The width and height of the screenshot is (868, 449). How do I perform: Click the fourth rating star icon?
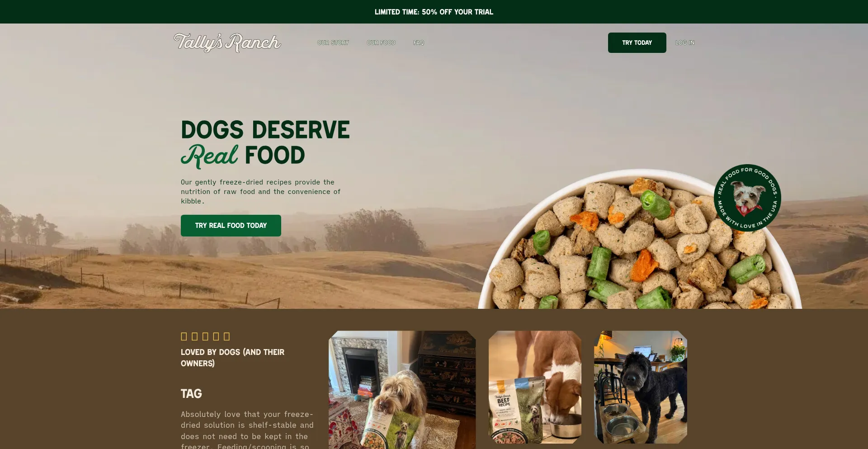pos(216,336)
